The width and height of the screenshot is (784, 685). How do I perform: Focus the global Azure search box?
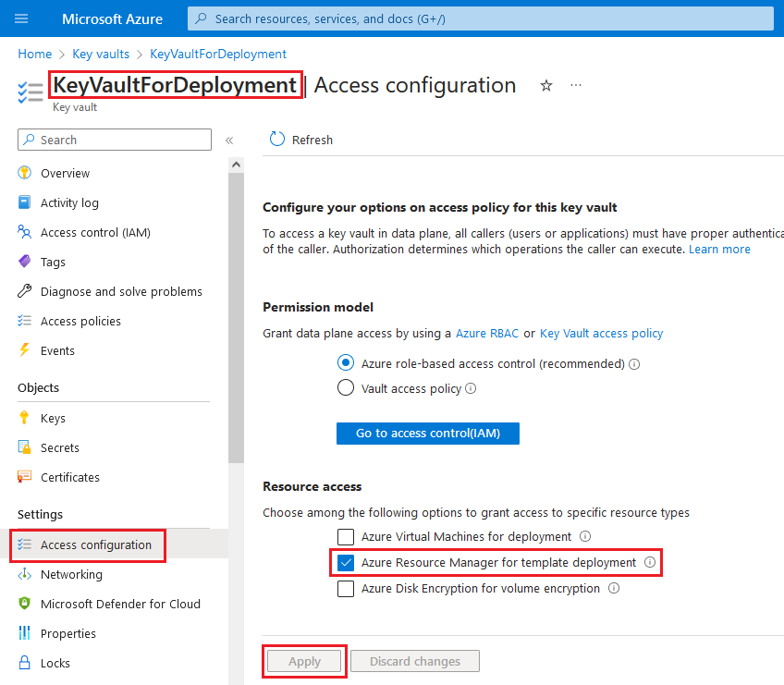[481, 18]
